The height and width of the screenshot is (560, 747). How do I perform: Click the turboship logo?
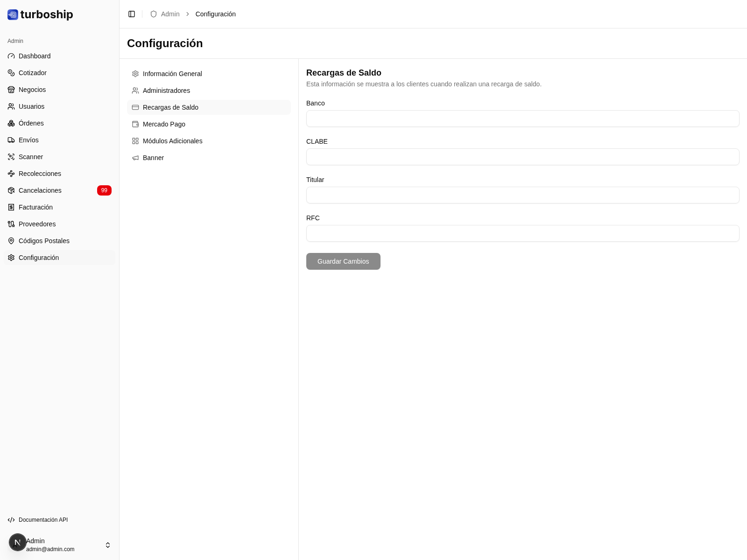point(40,14)
